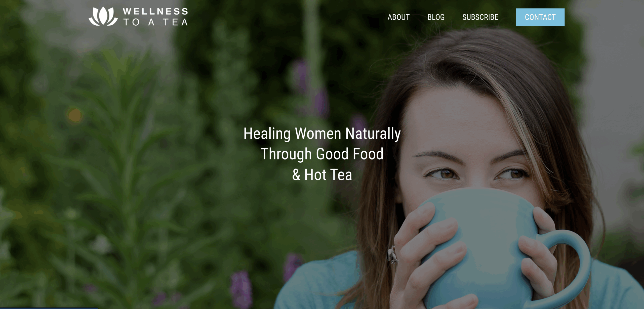Click the '& Hot Tea' headline text

pyautogui.click(x=322, y=174)
